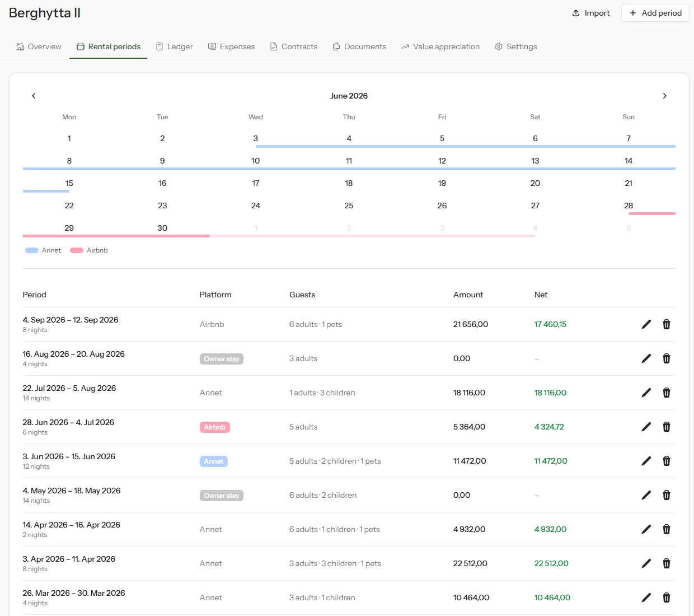Screen dimensions: 694x616
Task: Delete the 16. Aug 2026 owner stay
Action: 667,358
